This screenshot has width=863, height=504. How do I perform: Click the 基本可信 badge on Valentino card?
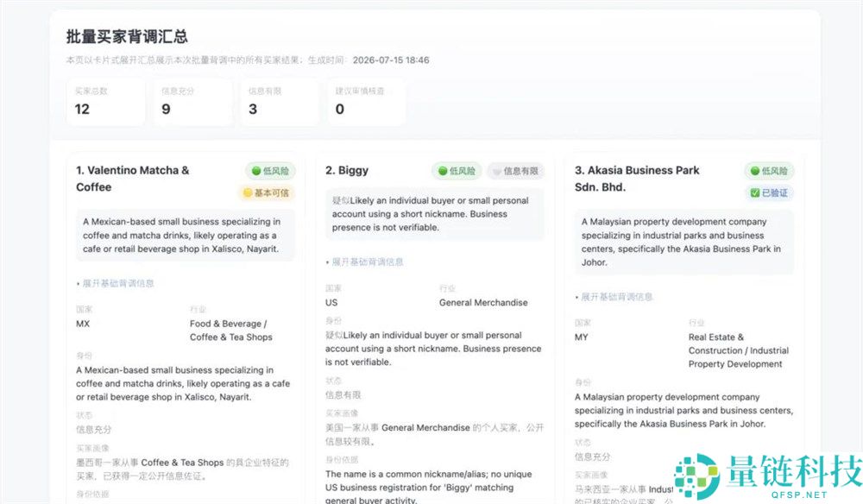267,192
